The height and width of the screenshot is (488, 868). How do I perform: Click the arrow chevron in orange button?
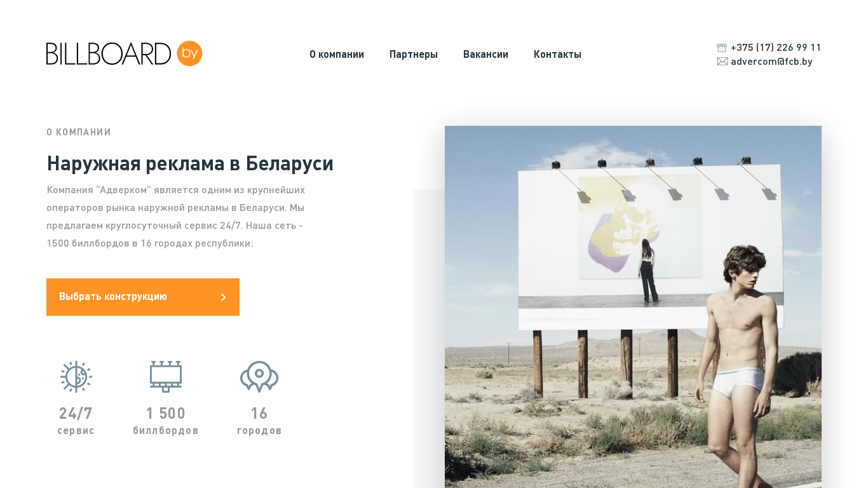tap(223, 297)
